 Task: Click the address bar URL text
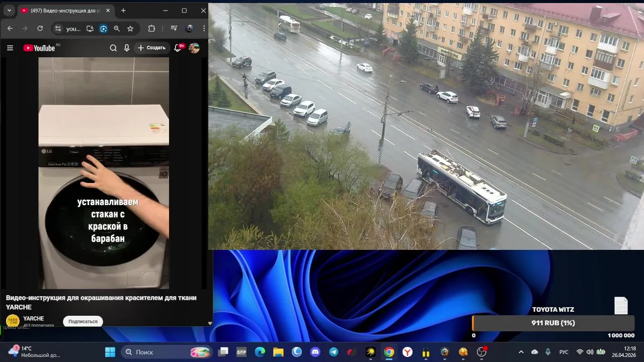pos(73,29)
